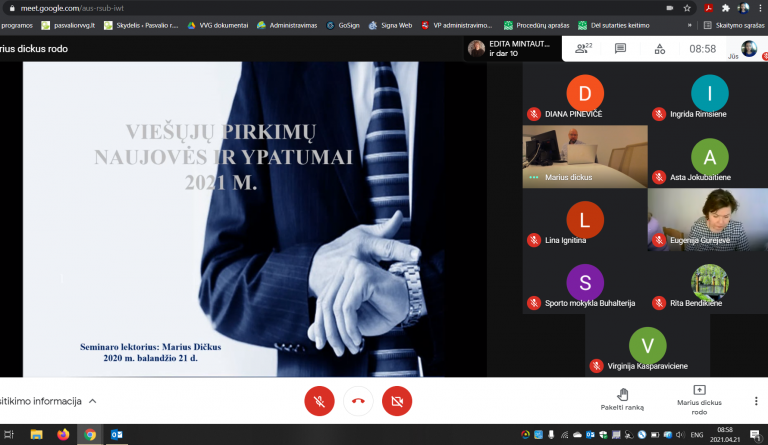Open the meeting chat panel
Image resolution: width=768 pixels, height=445 pixels.
(x=620, y=48)
